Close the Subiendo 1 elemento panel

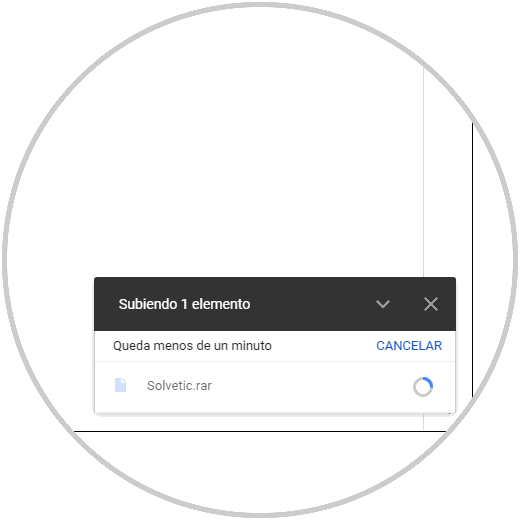tap(431, 304)
